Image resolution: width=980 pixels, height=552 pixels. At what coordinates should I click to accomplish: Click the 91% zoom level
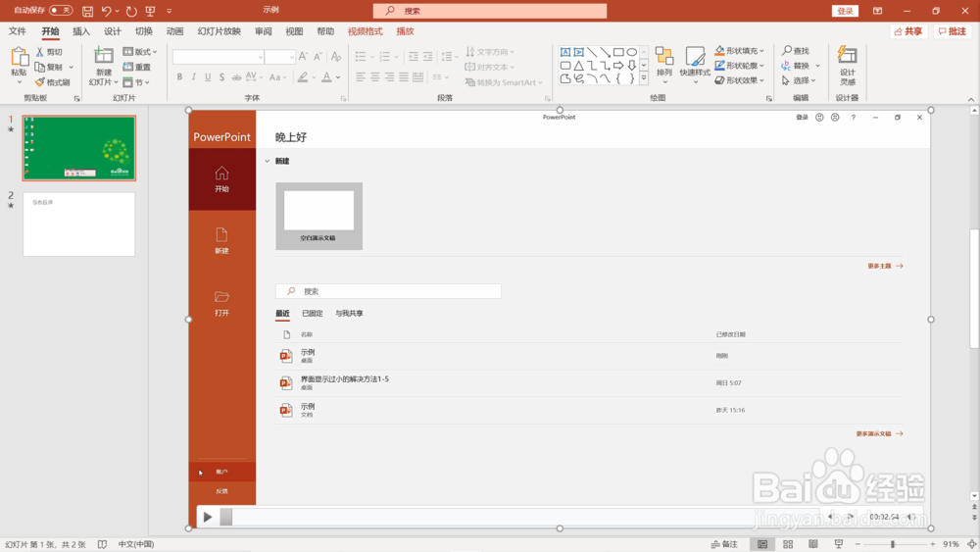coord(951,544)
